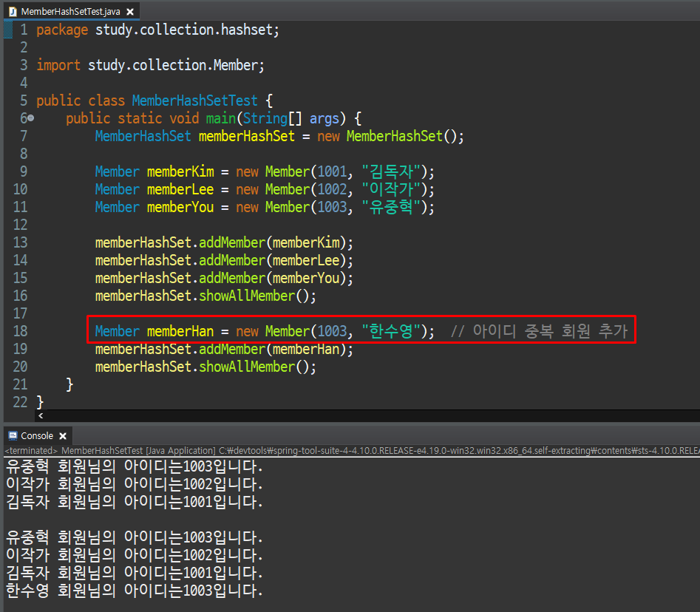Click the main method name on line 6
This screenshot has width=700, height=612.
[x=220, y=118]
